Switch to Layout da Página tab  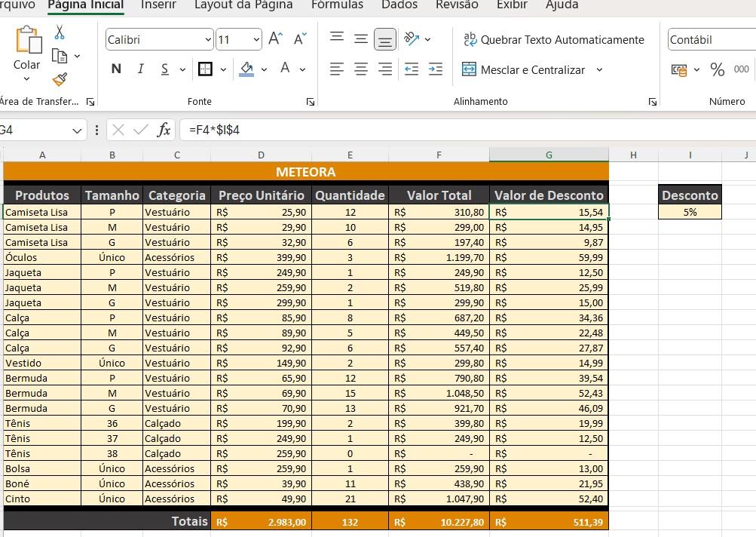(243, 5)
